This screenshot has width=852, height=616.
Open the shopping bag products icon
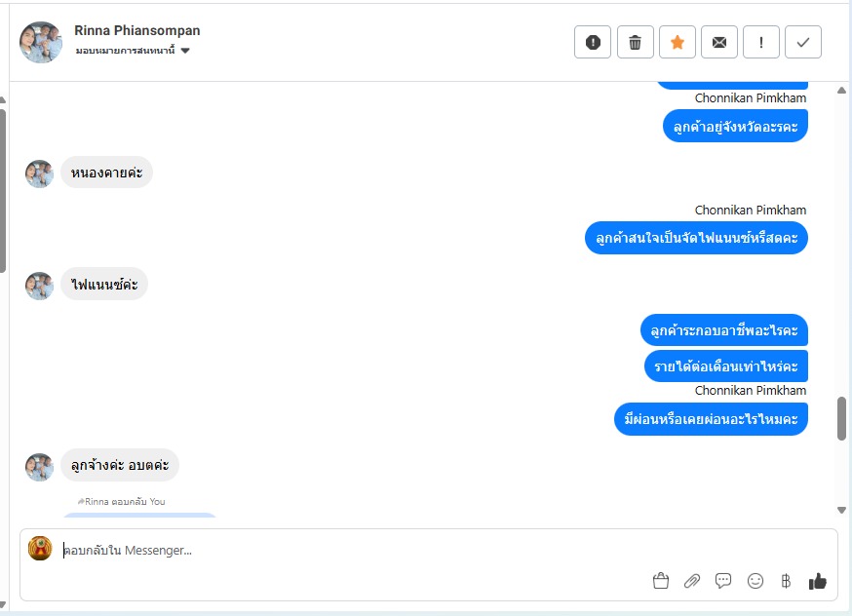click(x=660, y=581)
